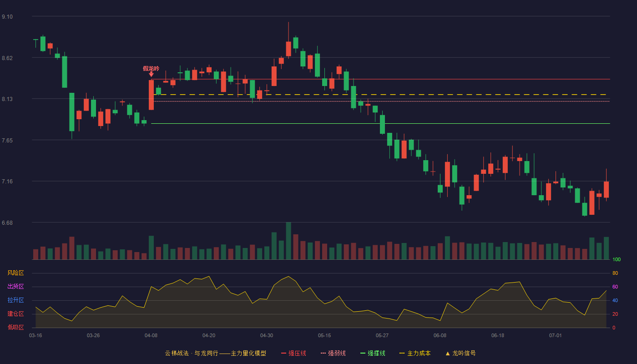Jump to the 05-15 date label
This screenshot has width=637, height=364.
tap(324, 335)
